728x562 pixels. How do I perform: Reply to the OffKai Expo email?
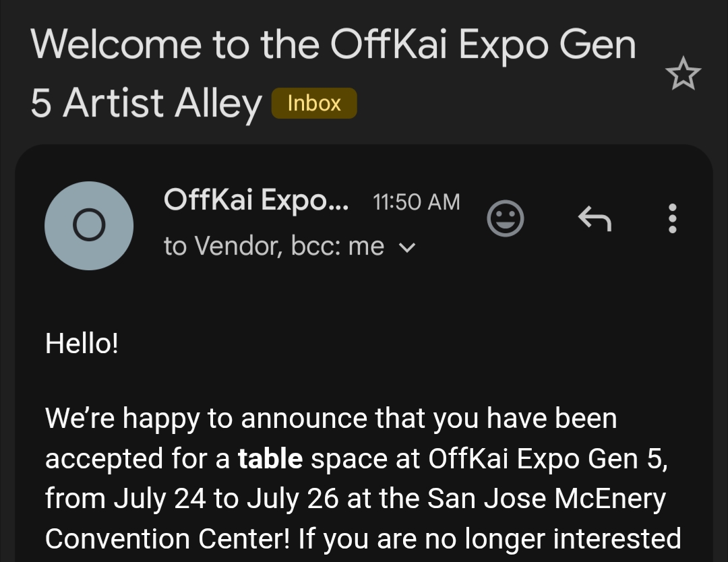click(595, 218)
